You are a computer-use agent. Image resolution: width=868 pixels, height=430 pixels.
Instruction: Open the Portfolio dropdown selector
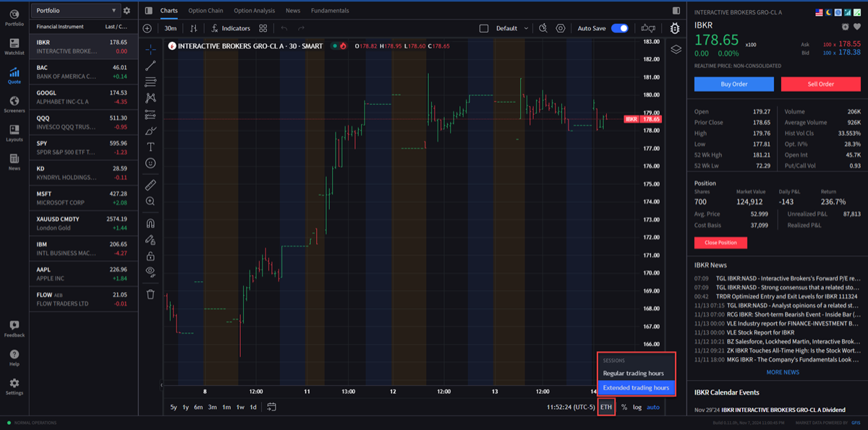(76, 11)
